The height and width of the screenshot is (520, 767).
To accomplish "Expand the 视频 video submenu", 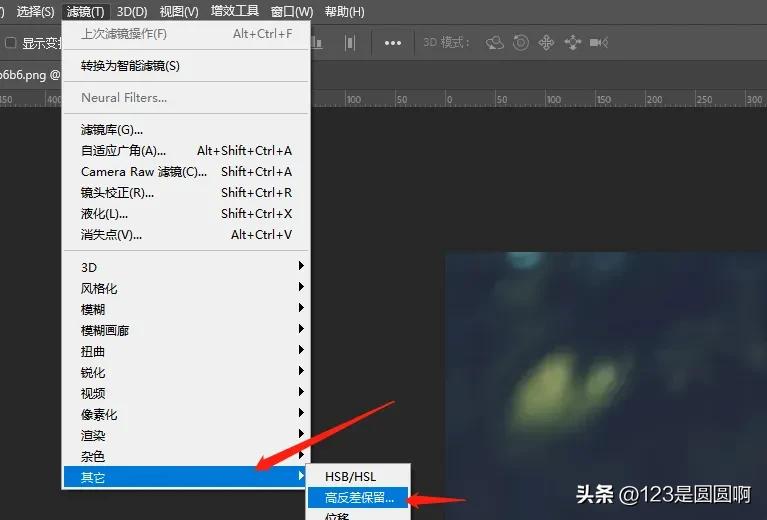I will (186, 393).
